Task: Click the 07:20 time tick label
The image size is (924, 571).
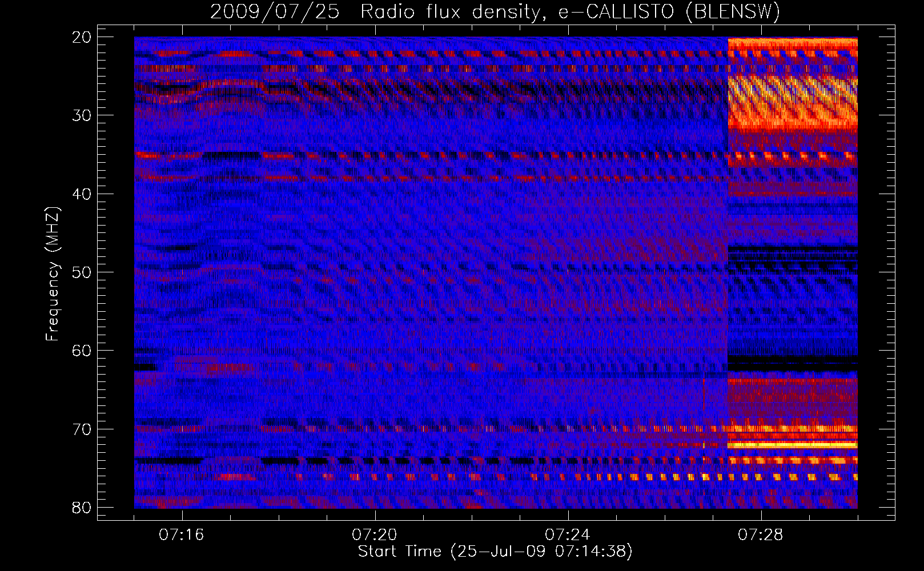Action: pyautogui.click(x=375, y=535)
